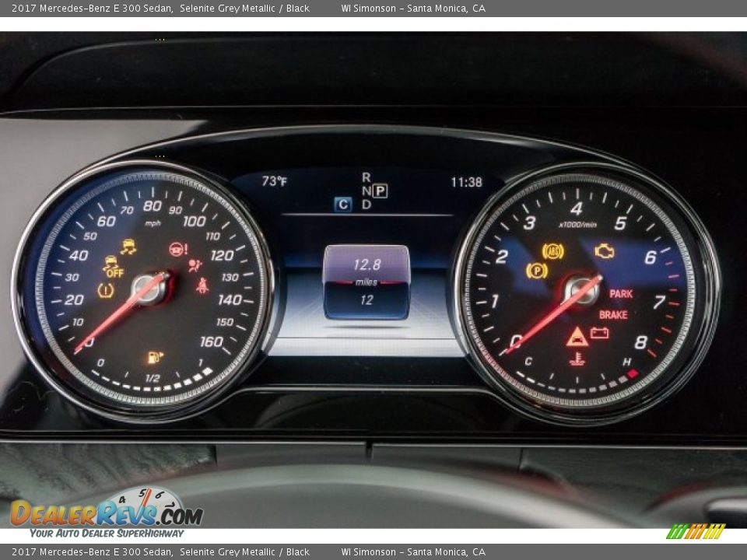The image size is (747, 560).
Task: Tap the 12.8 miles trip display
Action: coord(366,264)
